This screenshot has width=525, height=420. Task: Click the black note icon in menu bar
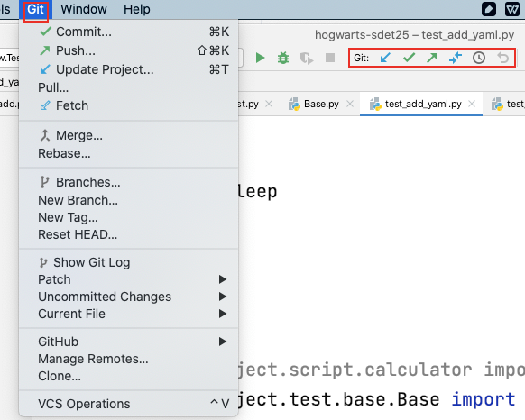tap(489, 9)
